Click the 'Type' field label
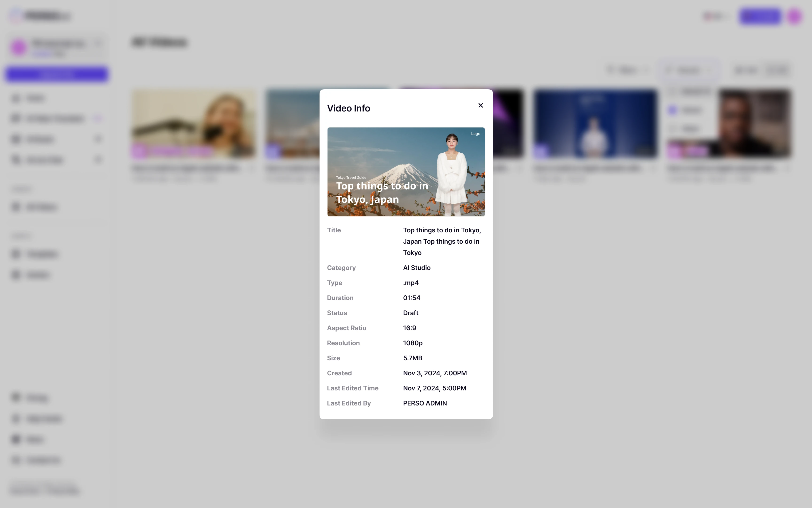 (335, 283)
